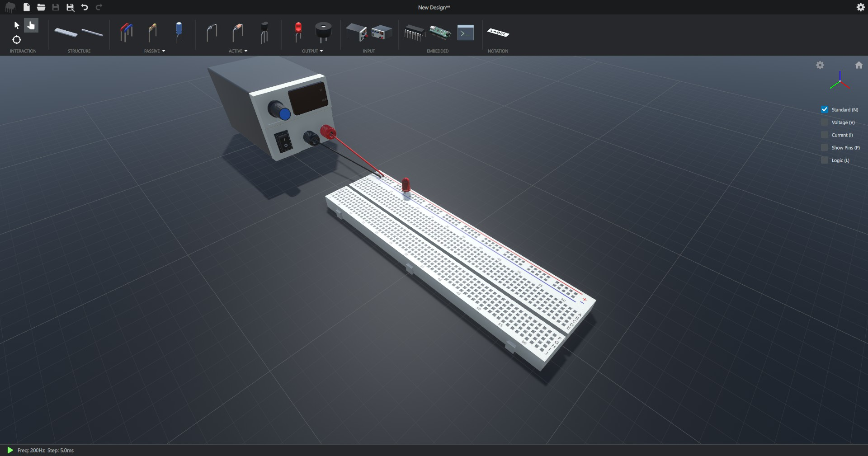Select the transistor component
The image size is (868, 456).
pos(264,33)
